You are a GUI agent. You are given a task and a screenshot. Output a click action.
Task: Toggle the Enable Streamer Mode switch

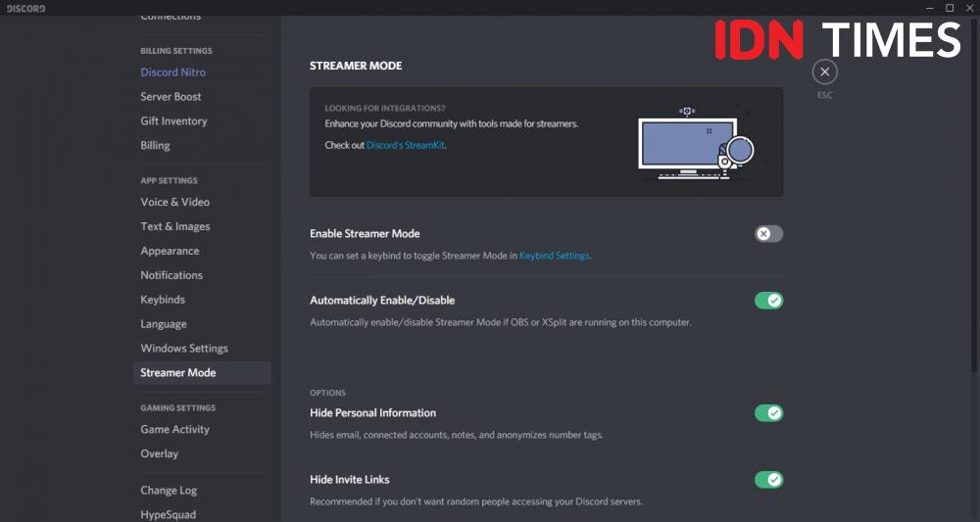pyautogui.click(x=768, y=233)
